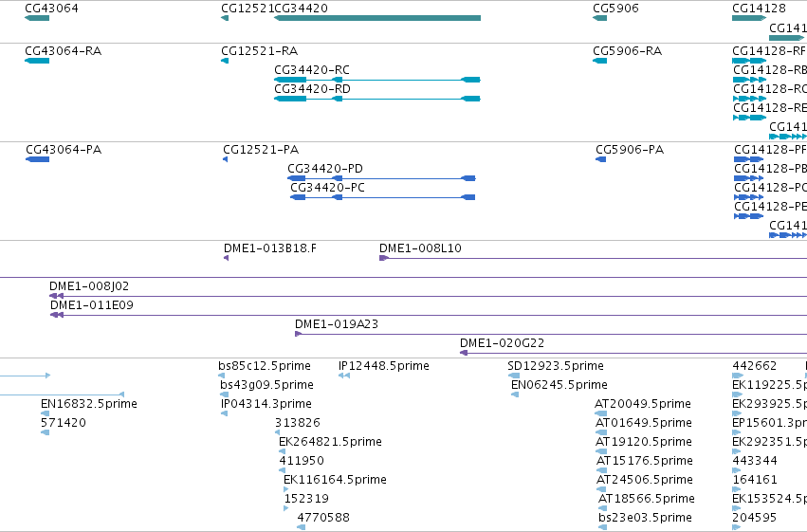This screenshot has width=807, height=532.
Task: Click EST label AT01649.5prime
Action: pos(644,424)
